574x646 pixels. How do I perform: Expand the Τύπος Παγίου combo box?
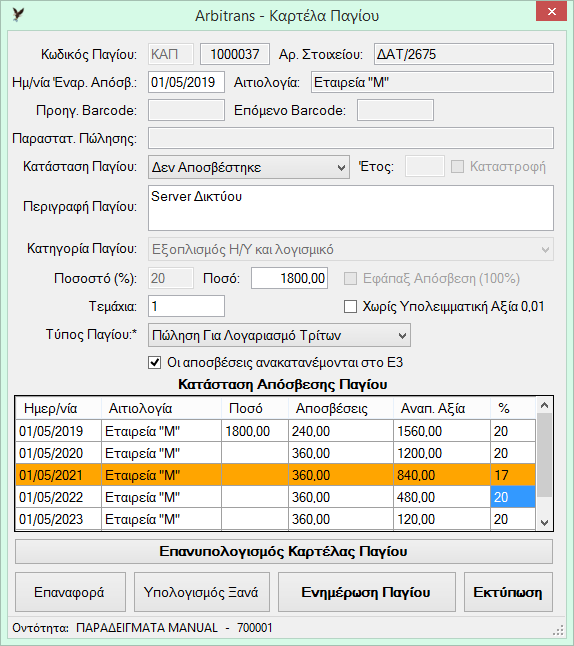point(279,335)
